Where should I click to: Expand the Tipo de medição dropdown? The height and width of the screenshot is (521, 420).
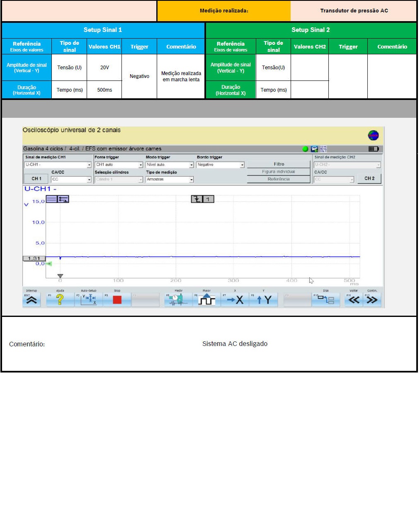pyautogui.click(x=191, y=180)
